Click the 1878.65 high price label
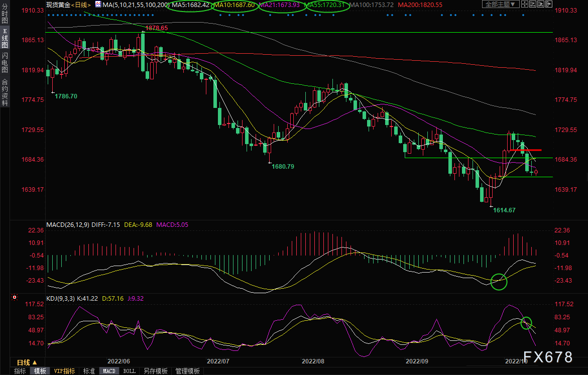Viewport: 588px width, 375px height. point(156,28)
